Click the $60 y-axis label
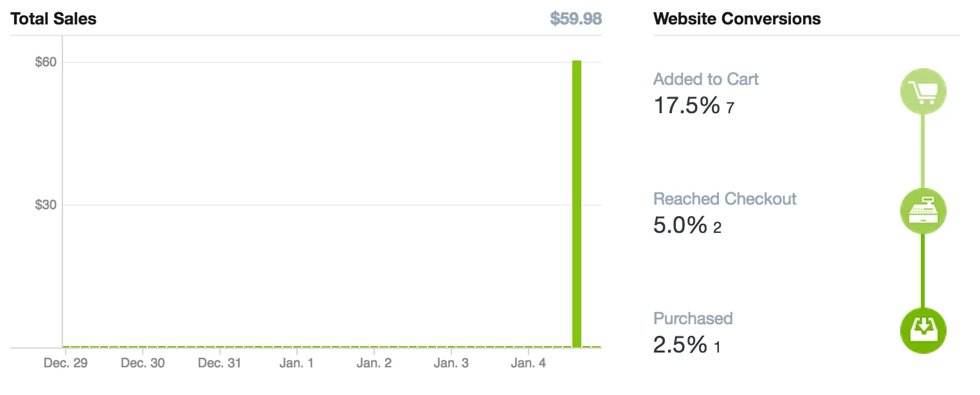Image resolution: width=980 pixels, height=395 pixels. [46, 62]
